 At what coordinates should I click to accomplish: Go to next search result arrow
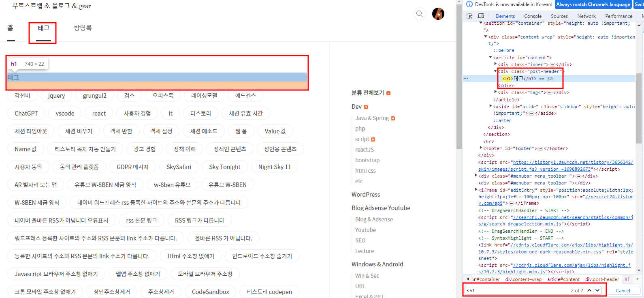click(597, 290)
